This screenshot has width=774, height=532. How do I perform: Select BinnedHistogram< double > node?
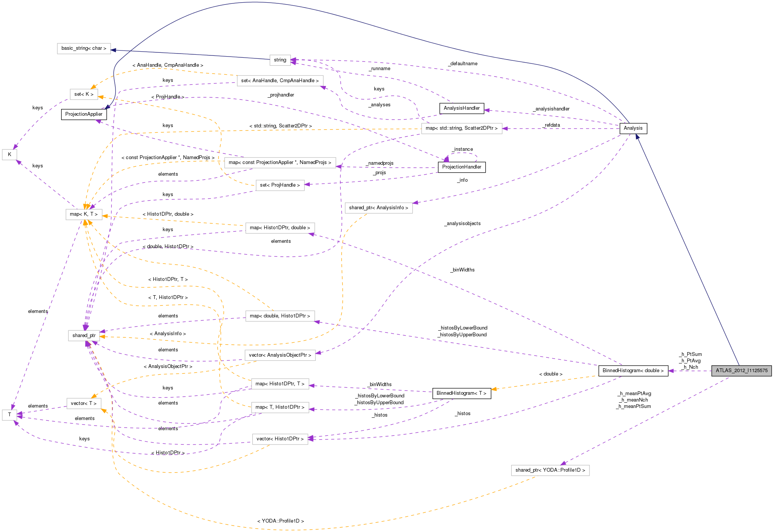[633, 371]
